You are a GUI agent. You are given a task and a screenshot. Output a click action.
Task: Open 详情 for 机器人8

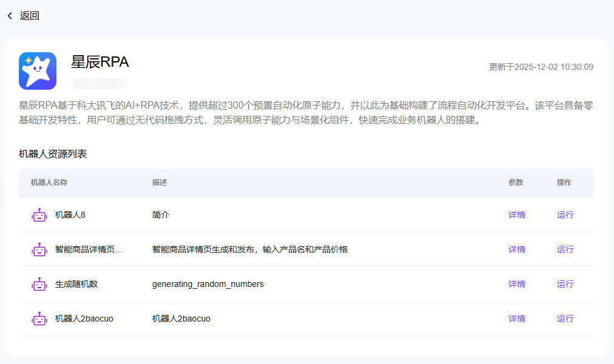pyautogui.click(x=516, y=215)
